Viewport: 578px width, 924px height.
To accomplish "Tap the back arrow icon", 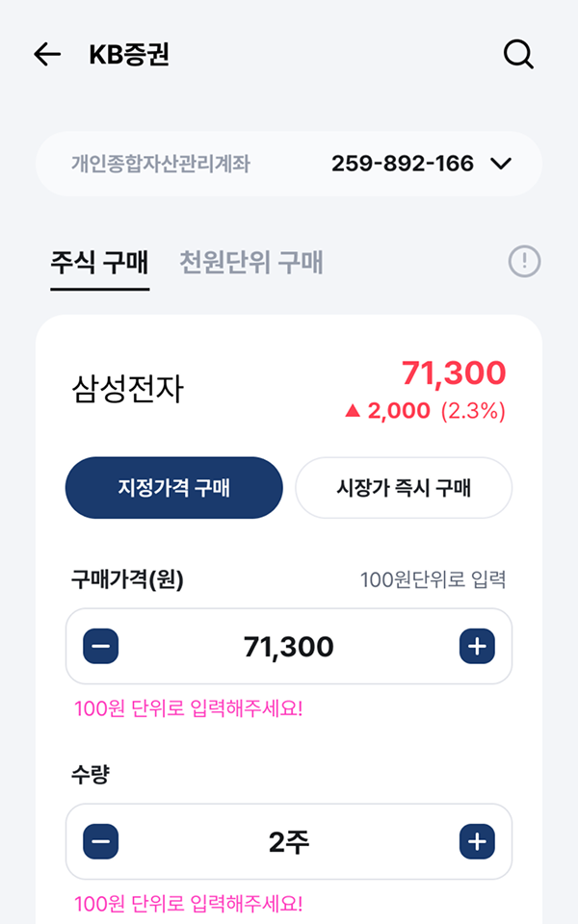I will pos(46,55).
